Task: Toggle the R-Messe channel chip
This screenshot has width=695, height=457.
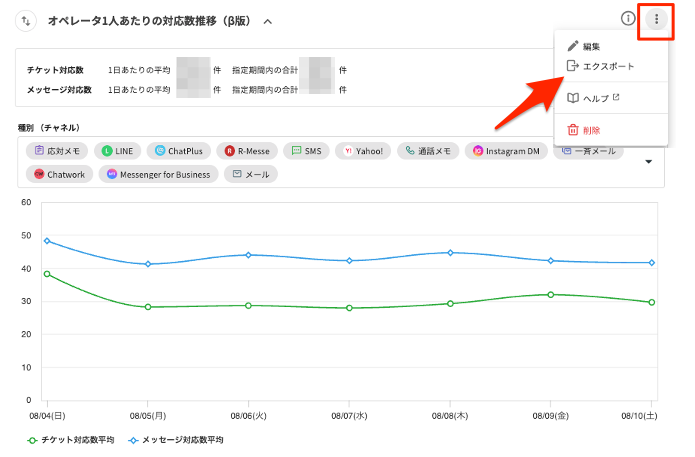Action: click(x=246, y=151)
